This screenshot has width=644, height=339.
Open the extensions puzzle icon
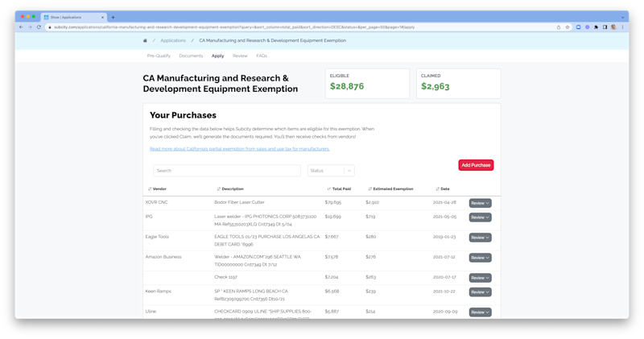[x=596, y=27]
